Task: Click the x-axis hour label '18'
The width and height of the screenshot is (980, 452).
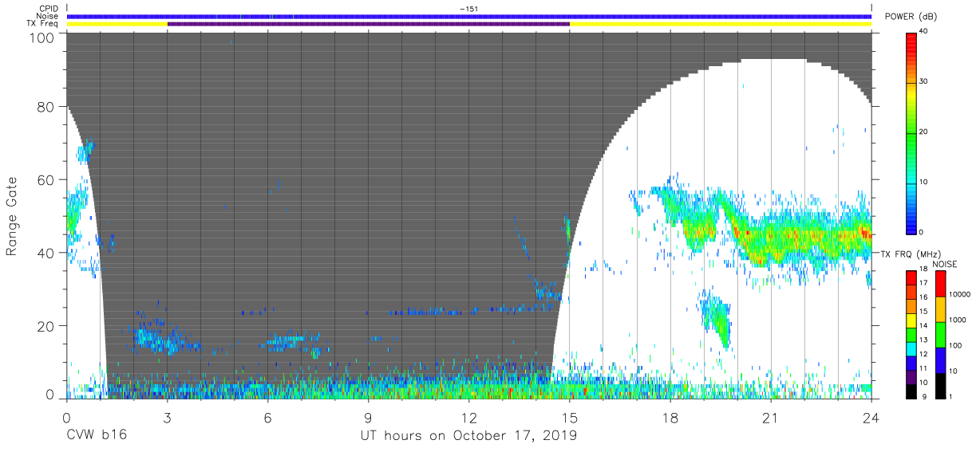Action: coord(670,417)
